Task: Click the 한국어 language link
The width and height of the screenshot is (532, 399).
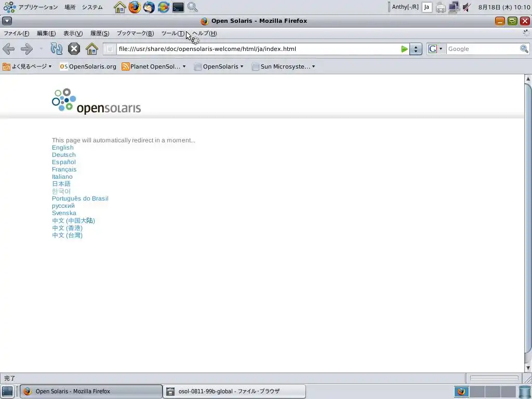Action: point(61,191)
